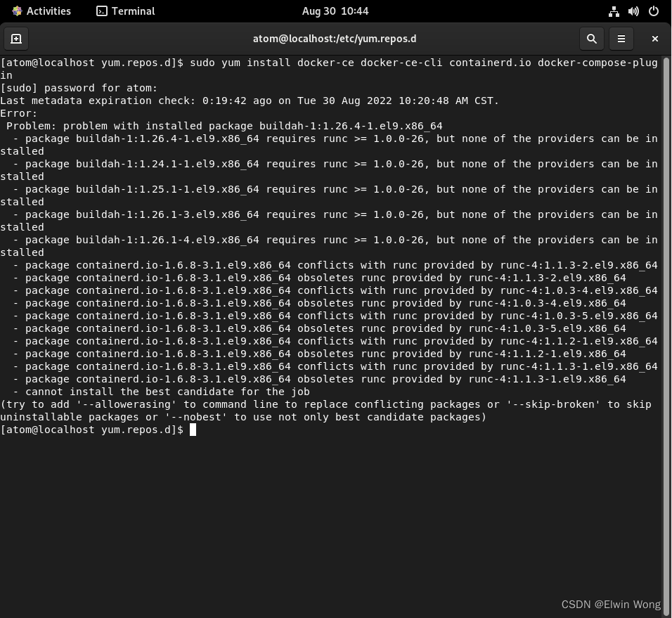The width and height of the screenshot is (672, 618).
Task: Click the 'Last metadata expiration check' line
Action: pos(250,101)
